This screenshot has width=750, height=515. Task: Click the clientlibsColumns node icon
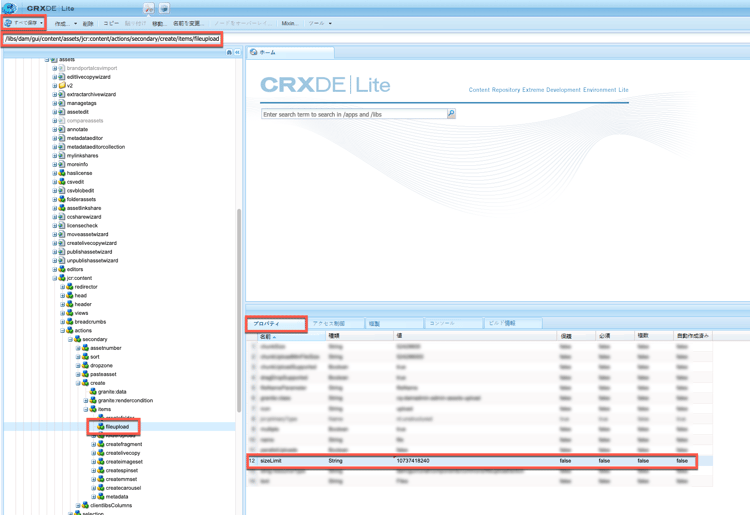(85, 505)
